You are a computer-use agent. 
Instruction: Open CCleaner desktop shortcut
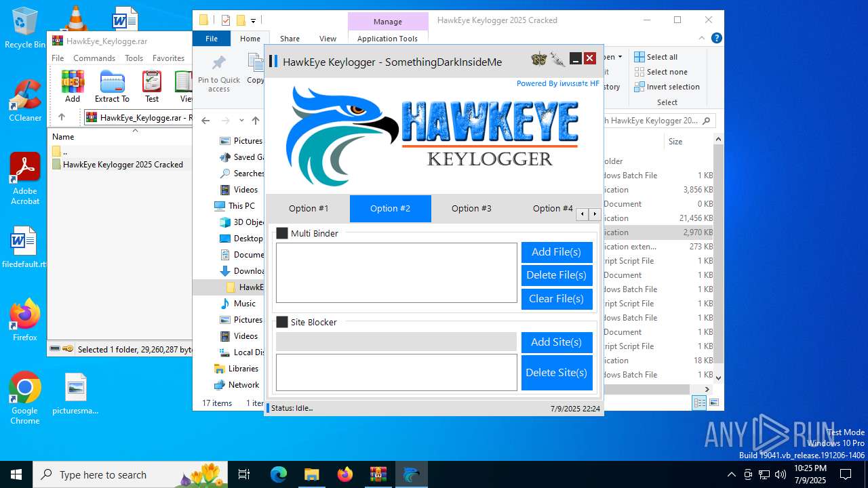(x=24, y=100)
